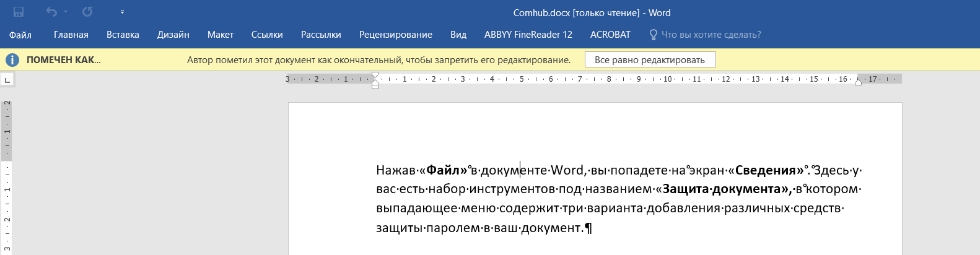980x255 pixels.
Task: Switch to the Главная ribbon tab
Action: (x=71, y=35)
